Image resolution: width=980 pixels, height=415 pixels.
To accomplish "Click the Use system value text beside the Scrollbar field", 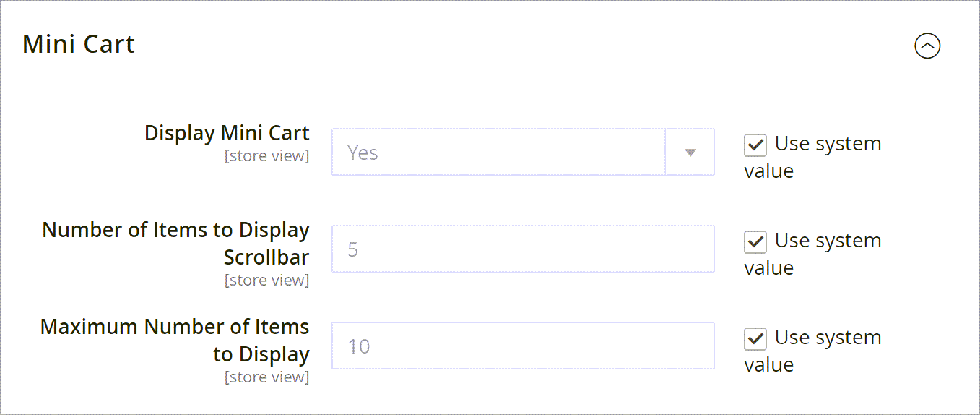I will 813,254.
